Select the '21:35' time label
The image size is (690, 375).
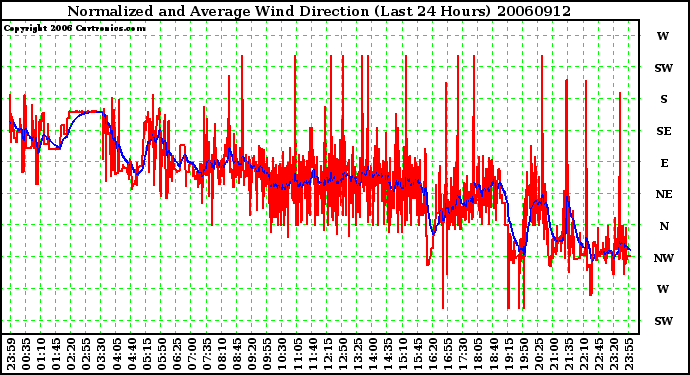coord(569,354)
